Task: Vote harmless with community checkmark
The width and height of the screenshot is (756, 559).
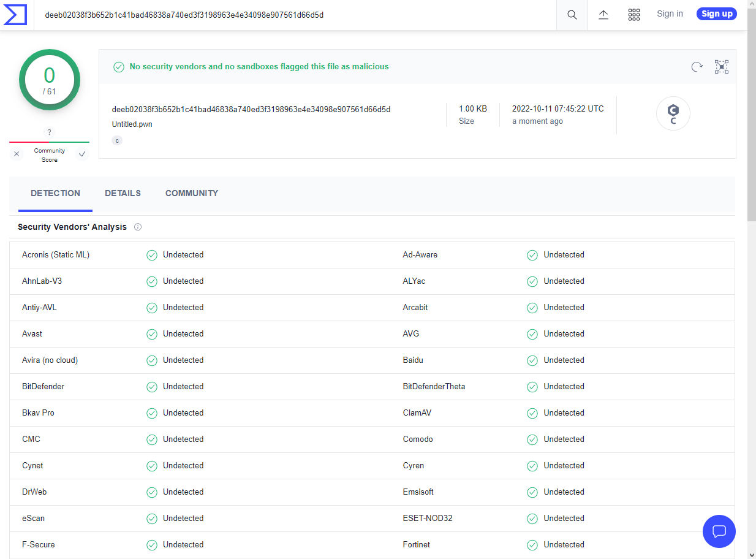Action: 81,154
